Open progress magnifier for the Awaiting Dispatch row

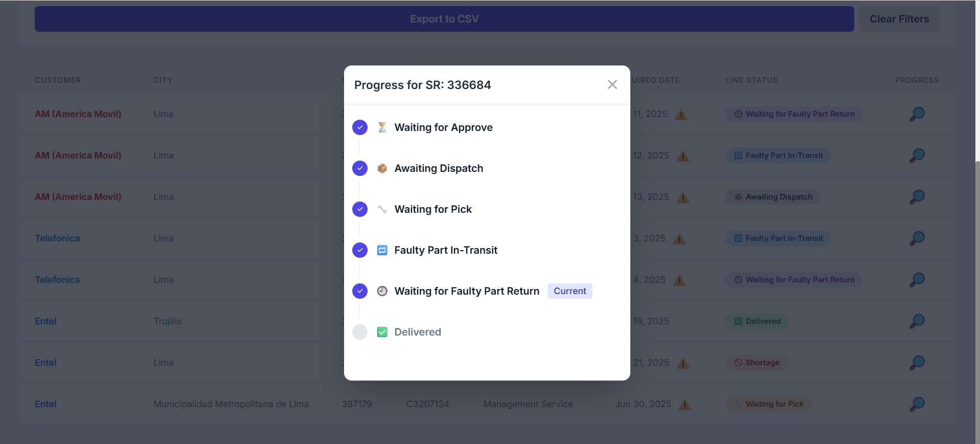tap(917, 197)
